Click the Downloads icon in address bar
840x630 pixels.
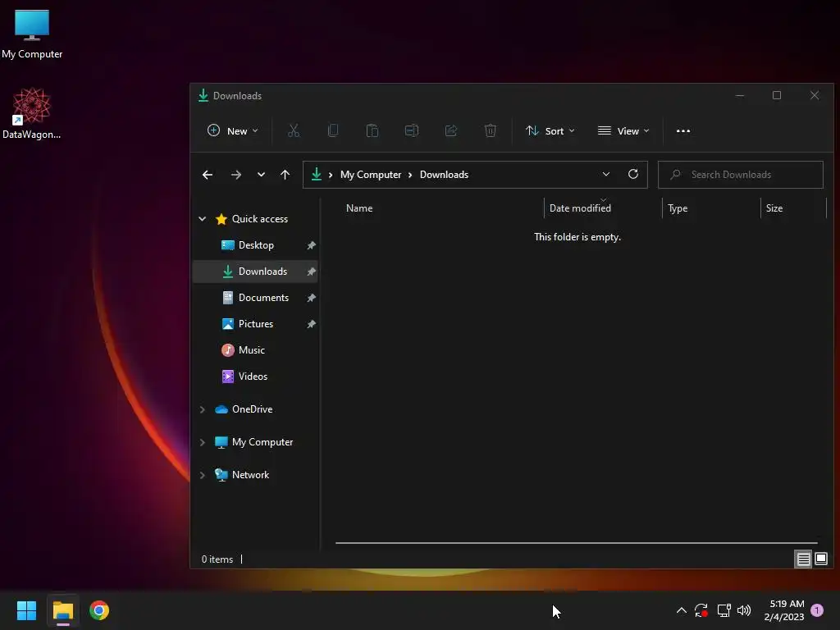click(x=317, y=174)
